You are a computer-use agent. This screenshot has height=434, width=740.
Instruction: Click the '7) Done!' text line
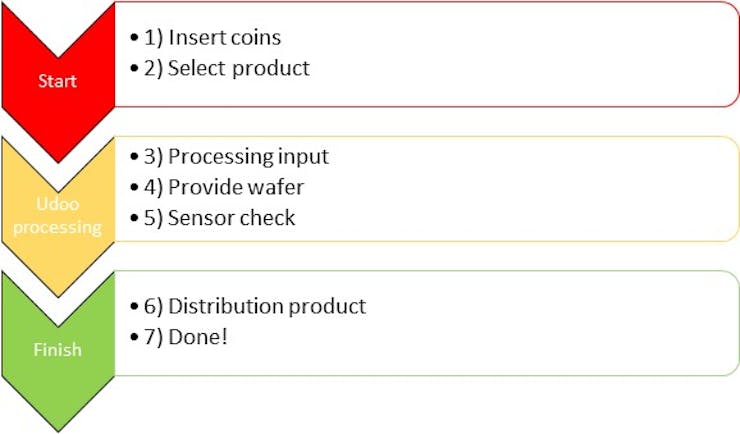click(185, 337)
